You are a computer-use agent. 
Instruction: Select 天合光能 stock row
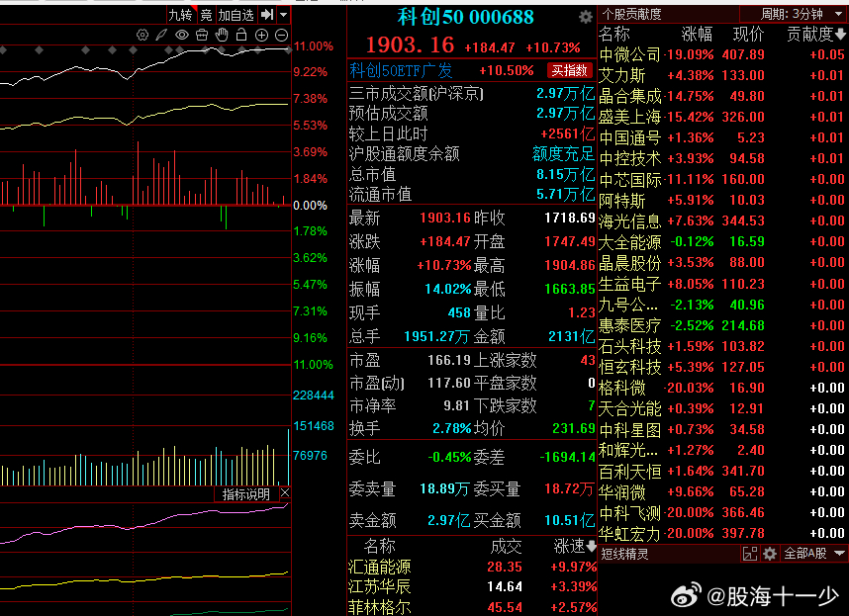(722, 408)
